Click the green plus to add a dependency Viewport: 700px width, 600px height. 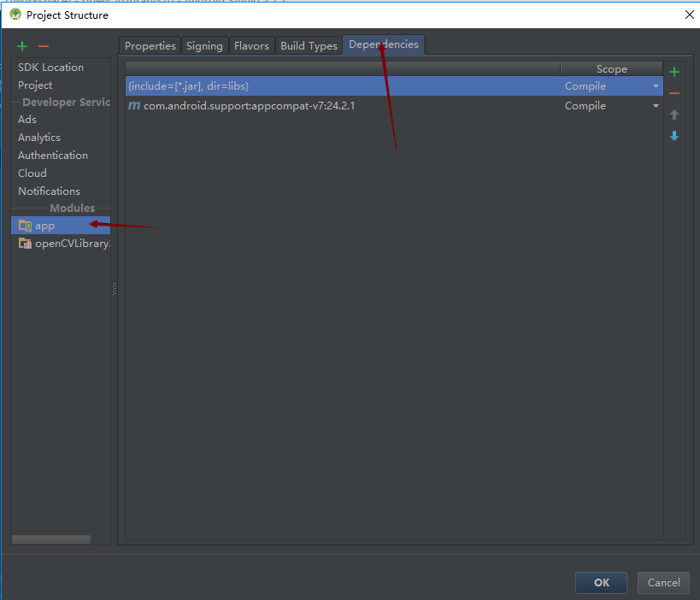pos(674,72)
